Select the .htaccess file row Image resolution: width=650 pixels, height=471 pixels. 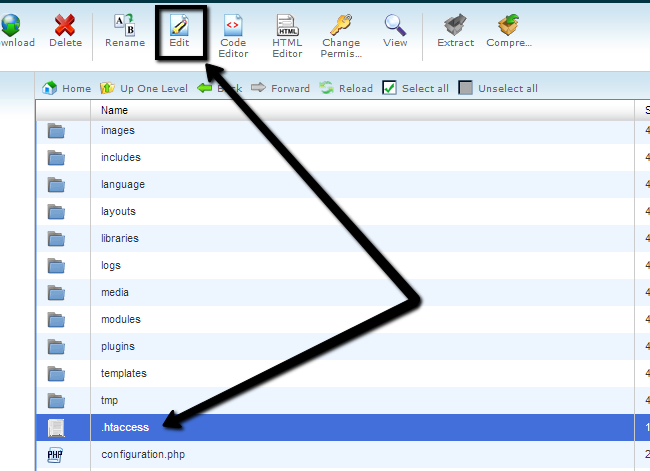point(125,428)
